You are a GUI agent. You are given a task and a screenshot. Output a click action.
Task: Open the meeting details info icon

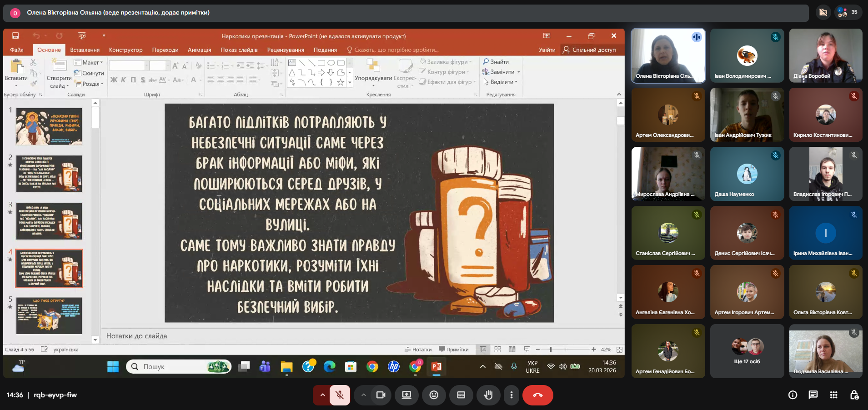click(x=793, y=395)
